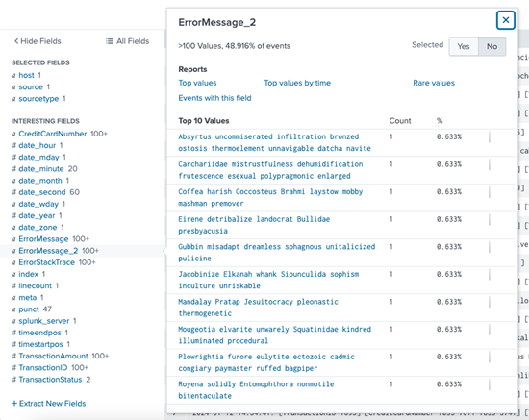Filter by the value starting with Royena solidly
The width and height of the screenshot is (529, 420).
[256, 390]
